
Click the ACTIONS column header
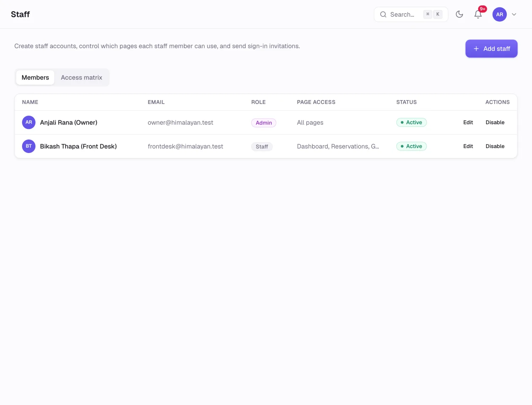497,102
